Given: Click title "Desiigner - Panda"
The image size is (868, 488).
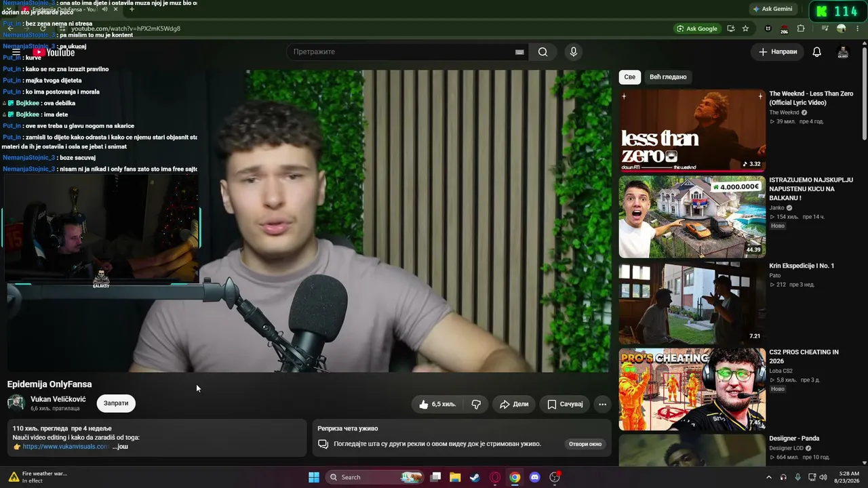Looking at the screenshot, I should coord(794,439).
